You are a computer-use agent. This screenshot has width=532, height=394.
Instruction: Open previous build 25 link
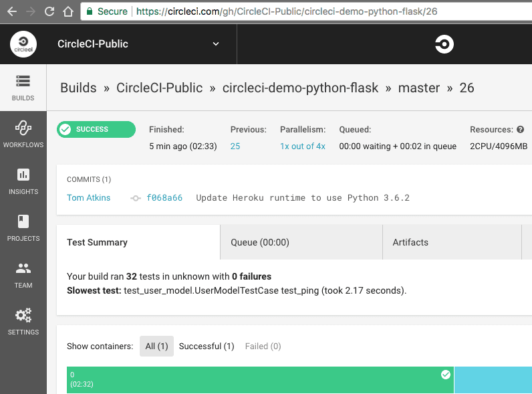(235, 146)
